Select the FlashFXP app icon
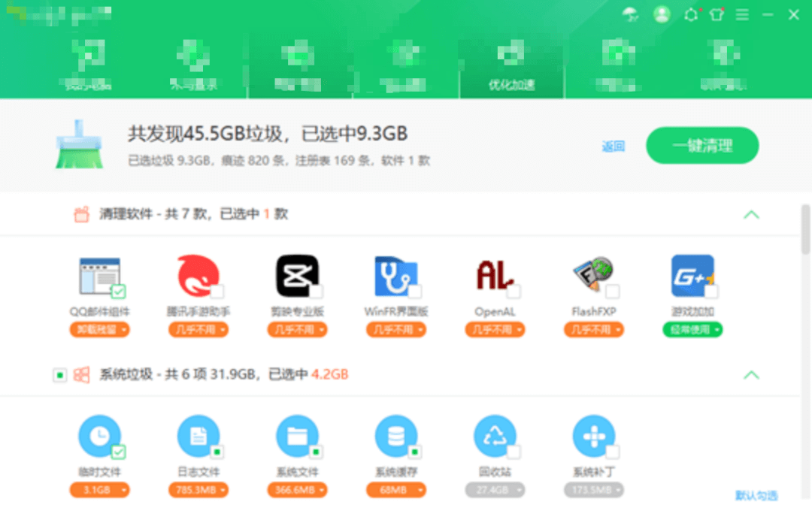The width and height of the screenshot is (812, 511). click(x=593, y=277)
